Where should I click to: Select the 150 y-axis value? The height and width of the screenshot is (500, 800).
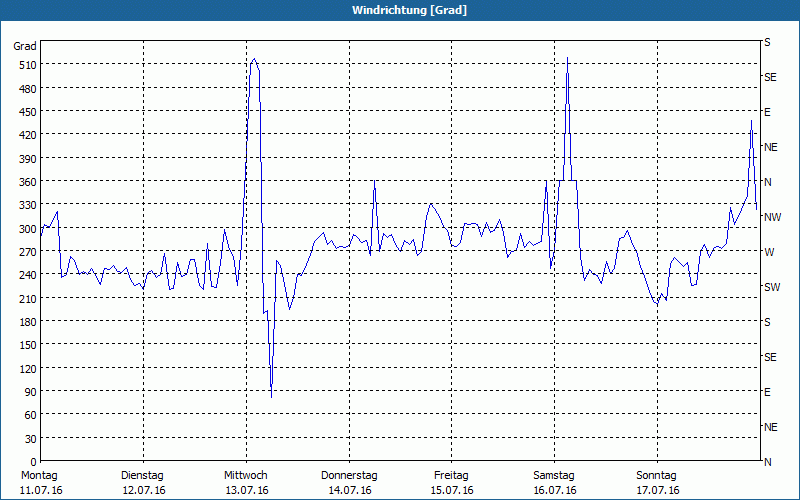coord(28,345)
